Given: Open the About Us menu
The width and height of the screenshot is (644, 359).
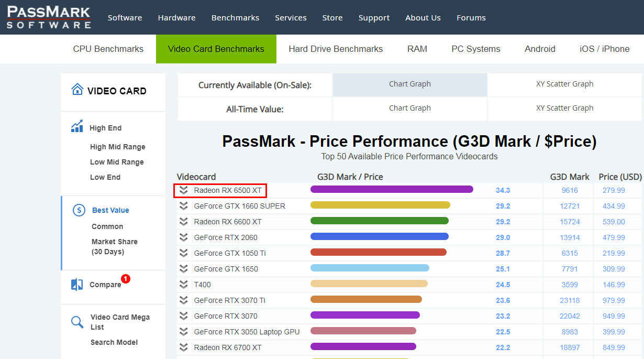Looking at the screenshot, I should 423,18.
